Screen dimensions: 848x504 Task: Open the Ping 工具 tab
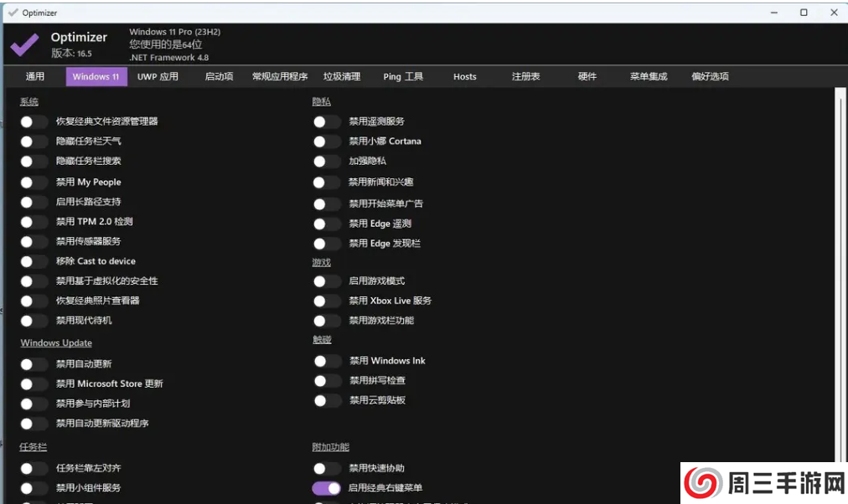[403, 76]
